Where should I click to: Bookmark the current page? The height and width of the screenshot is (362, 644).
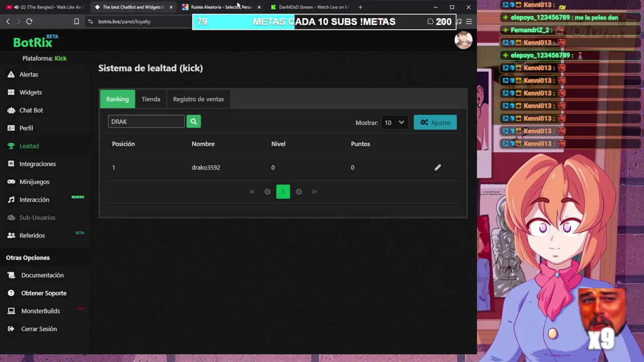point(76,21)
